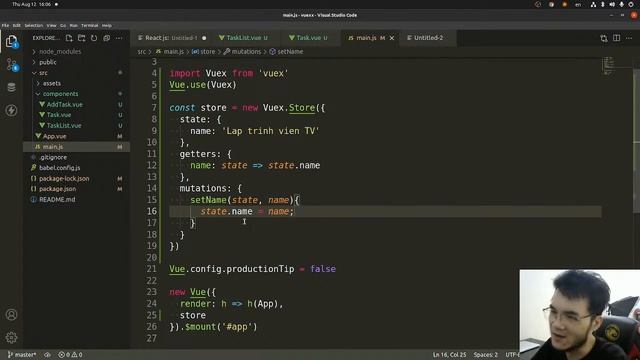
Task: Click the New Folder icon in Explorer
Action: (x=82, y=38)
